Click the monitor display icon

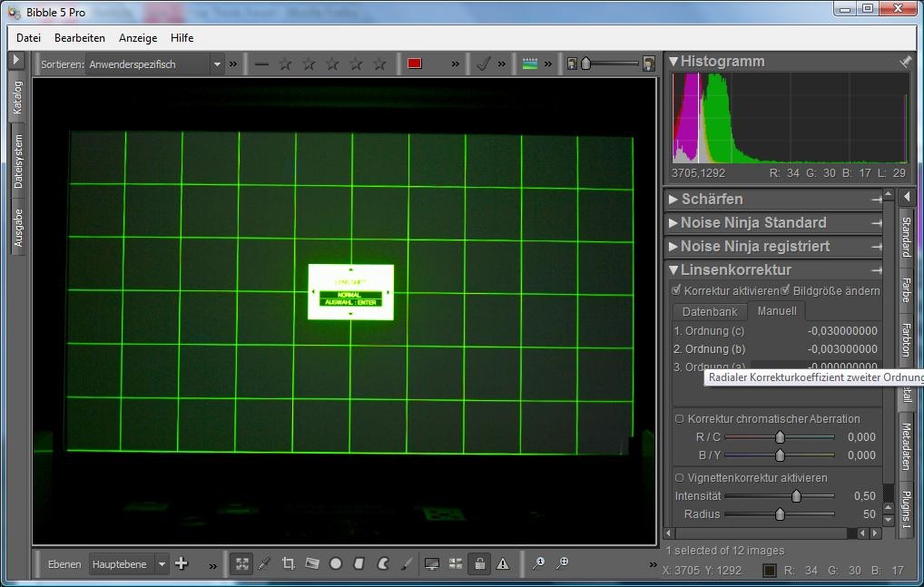(x=432, y=563)
